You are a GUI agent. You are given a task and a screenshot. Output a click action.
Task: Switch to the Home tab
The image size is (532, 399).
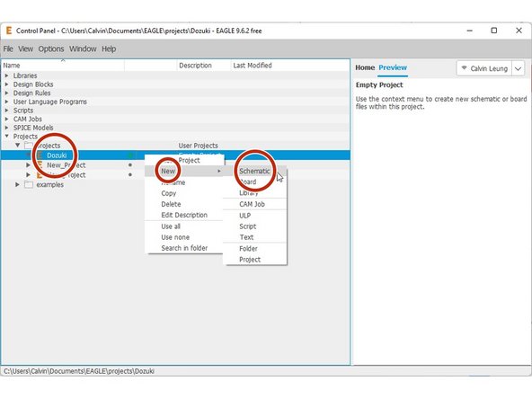pyautogui.click(x=365, y=67)
